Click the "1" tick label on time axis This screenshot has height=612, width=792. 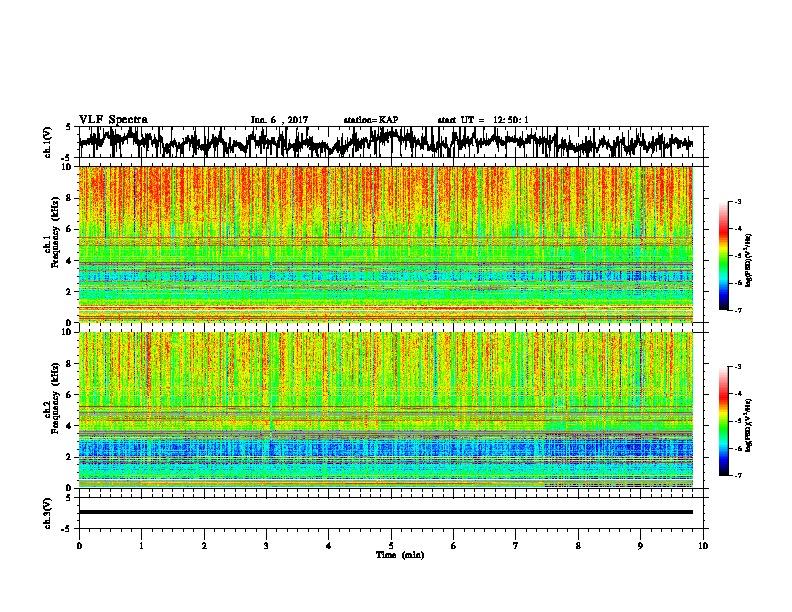(x=141, y=546)
